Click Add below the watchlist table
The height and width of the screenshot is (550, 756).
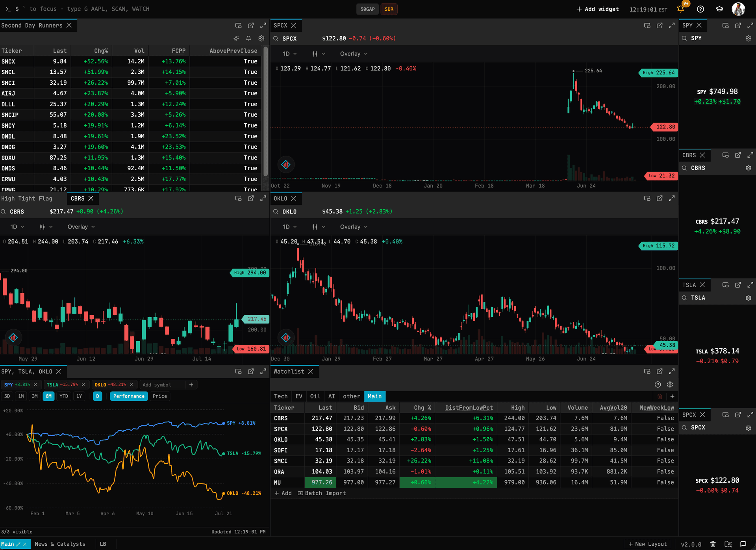[283, 493]
